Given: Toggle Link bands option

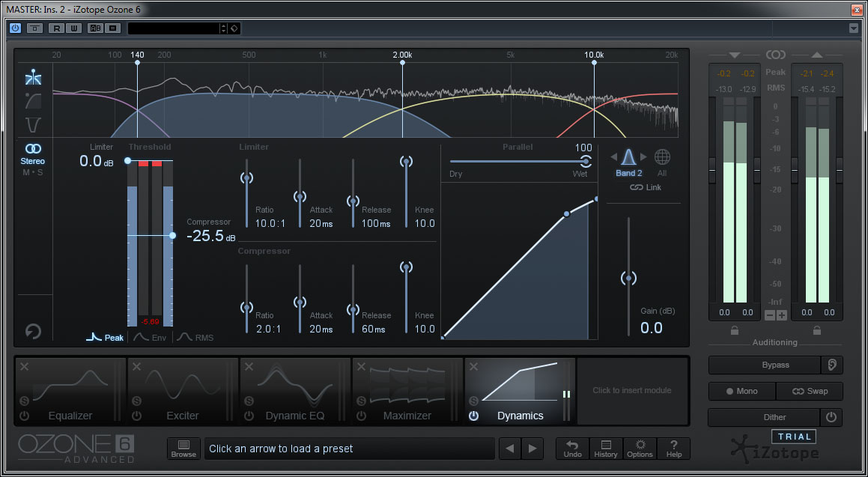Looking at the screenshot, I should [x=646, y=187].
